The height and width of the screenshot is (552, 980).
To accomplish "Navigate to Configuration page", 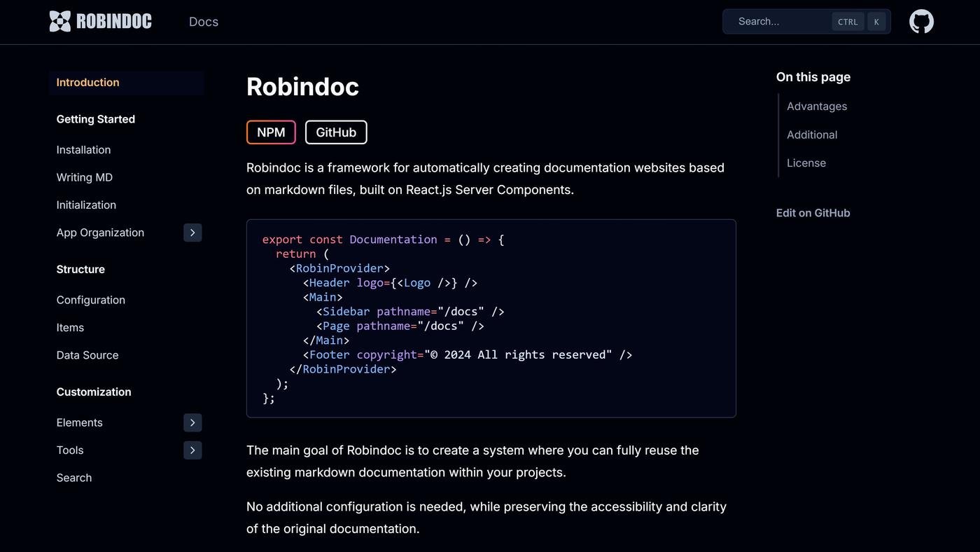I will 91,300.
